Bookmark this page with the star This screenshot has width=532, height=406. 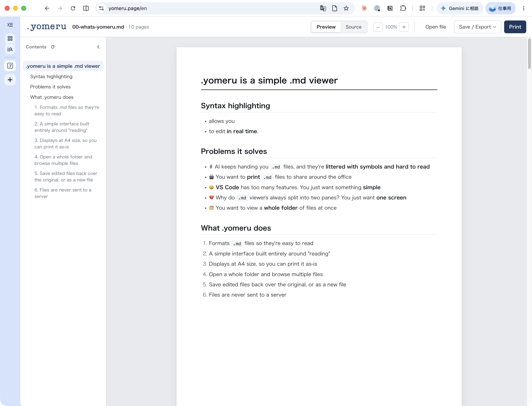[346, 8]
